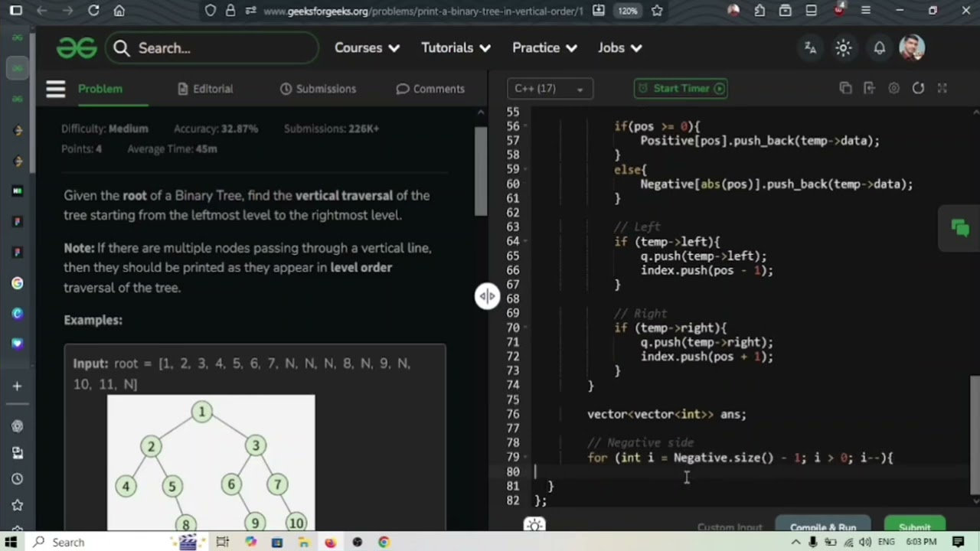Click the site search field
980x551 pixels.
(212, 48)
